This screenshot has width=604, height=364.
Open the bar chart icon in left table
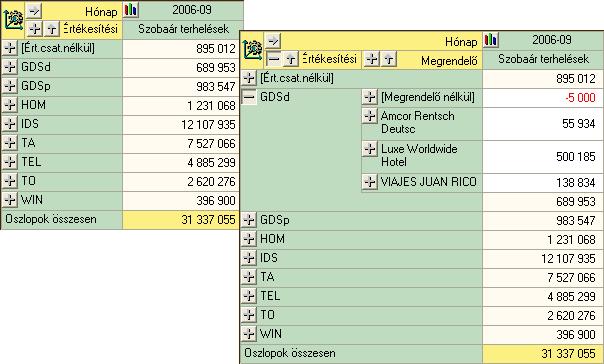[x=131, y=10]
